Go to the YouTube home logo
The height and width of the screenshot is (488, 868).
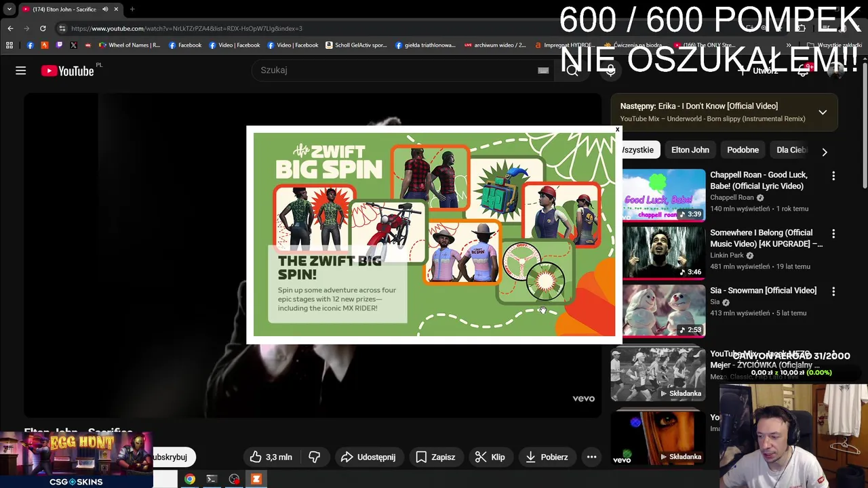67,70
